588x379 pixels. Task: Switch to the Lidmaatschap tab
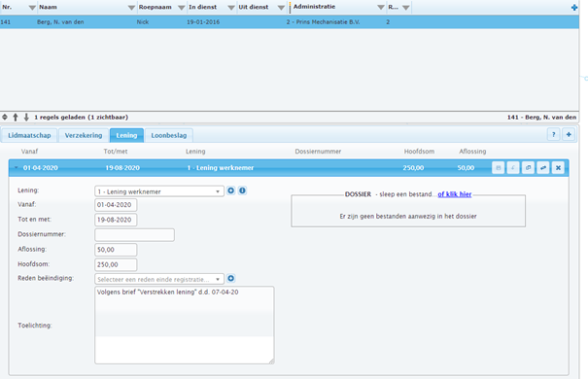(x=29, y=135)
